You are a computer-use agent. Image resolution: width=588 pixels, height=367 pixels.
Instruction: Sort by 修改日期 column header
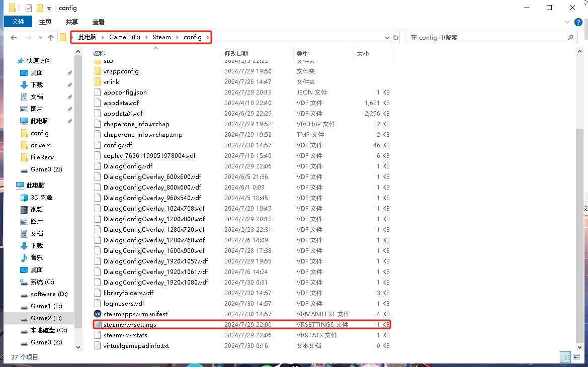point(236,54)
